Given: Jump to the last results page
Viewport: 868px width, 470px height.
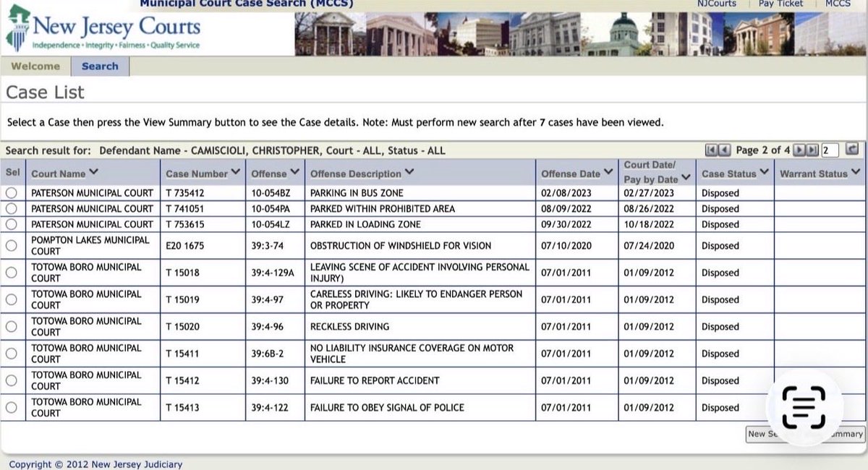Looking at the screenshot, I should [x=812, y=150].
